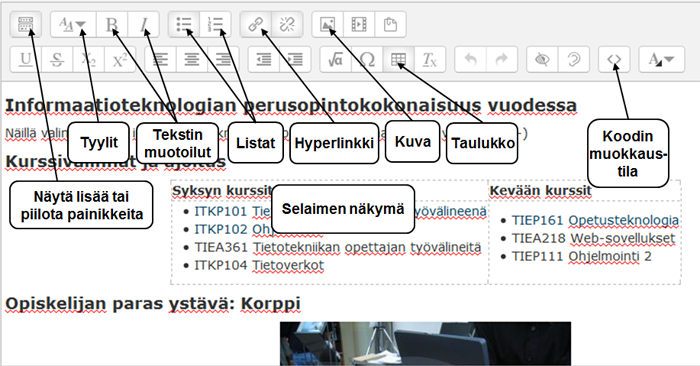Apply subscript formatting
The image size is (700, 366).
[88, 59]
